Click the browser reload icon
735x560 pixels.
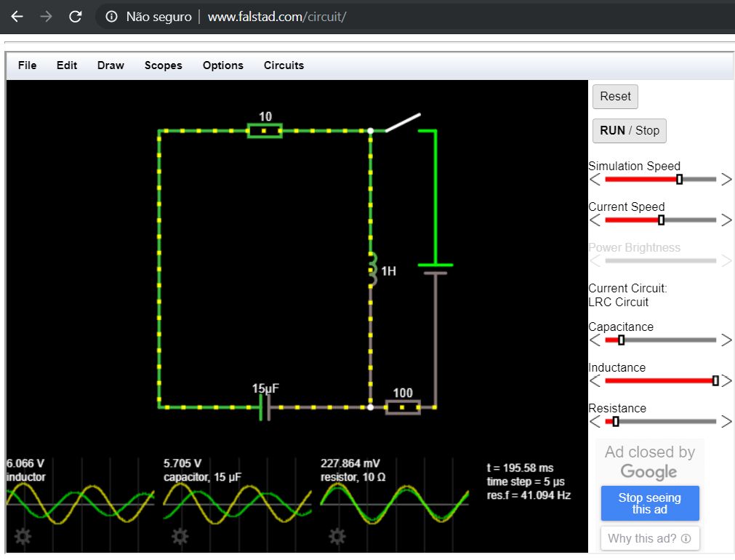click(75, 17)
